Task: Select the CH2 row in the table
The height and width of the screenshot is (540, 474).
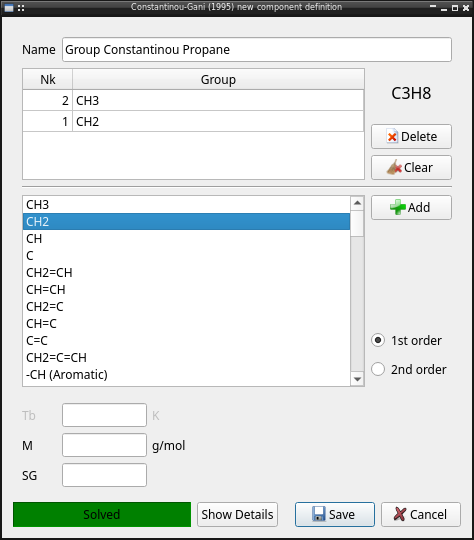Action: point(193,121)
